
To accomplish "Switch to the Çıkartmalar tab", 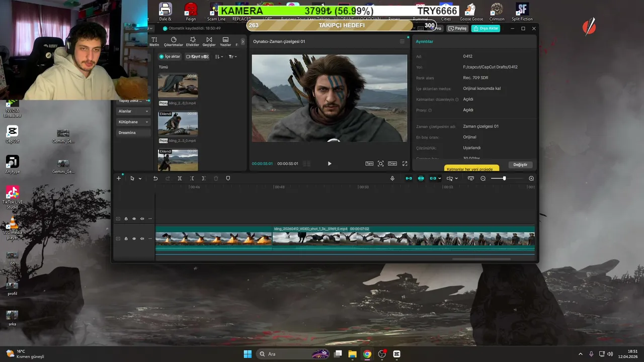I will coord(174,42).
